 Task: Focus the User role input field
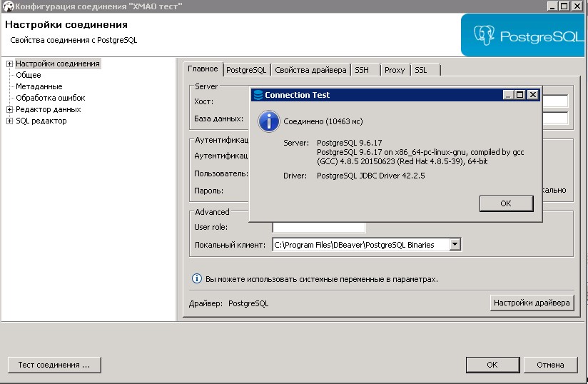click(x=319, y=227)
